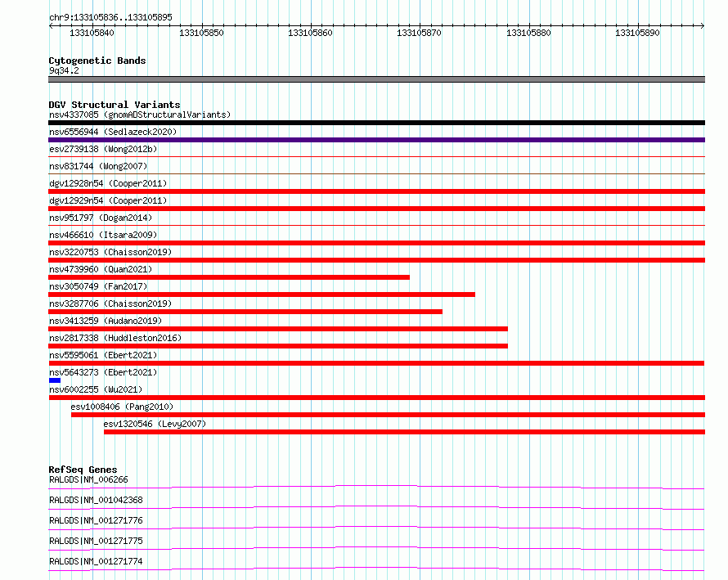
Task: Open transcript RALGDS|NM_006266
Action: [88, 479]
